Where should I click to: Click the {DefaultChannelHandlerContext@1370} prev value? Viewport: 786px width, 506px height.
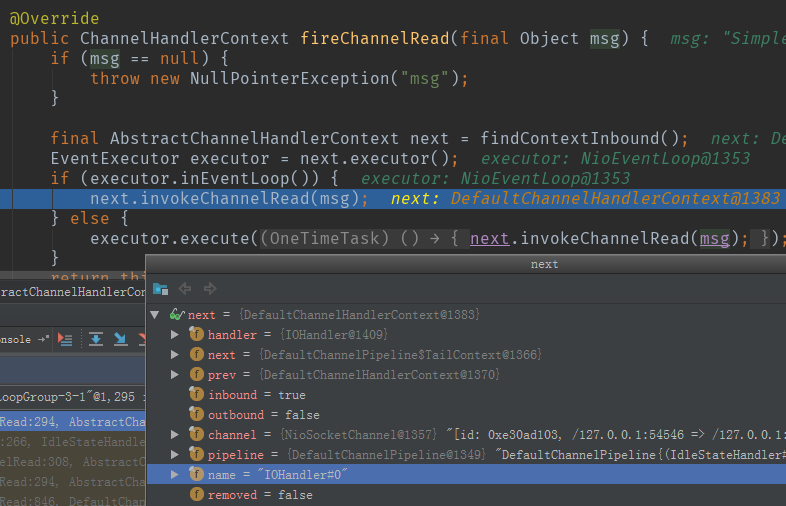pos(379,375)
